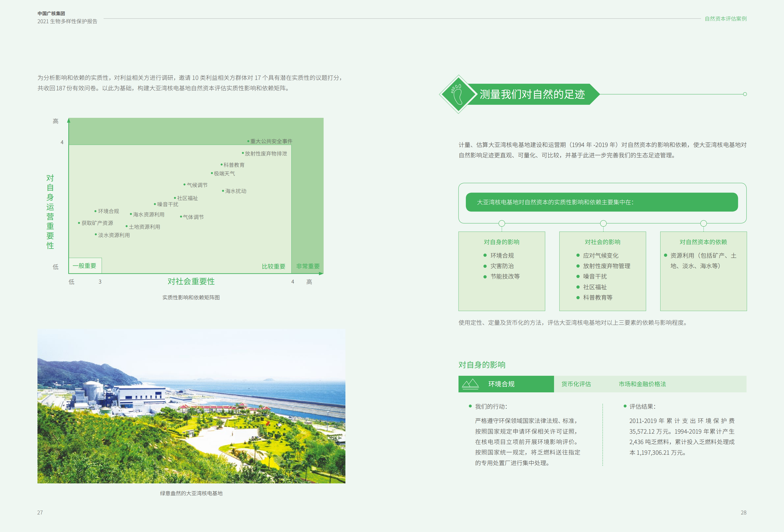Select the 环境合规 tab heading
The height and width of the screenshot is (532, 784).
click(501, 384)
